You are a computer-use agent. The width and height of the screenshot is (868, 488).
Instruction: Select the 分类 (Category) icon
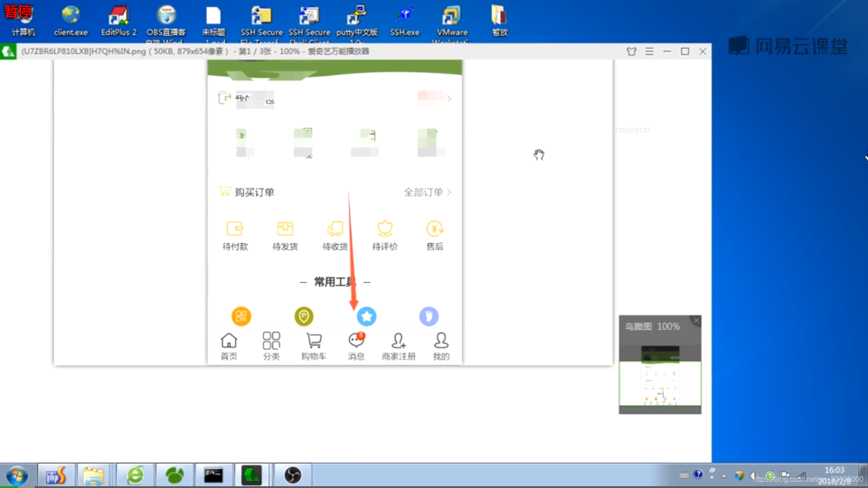pos(271,346)
